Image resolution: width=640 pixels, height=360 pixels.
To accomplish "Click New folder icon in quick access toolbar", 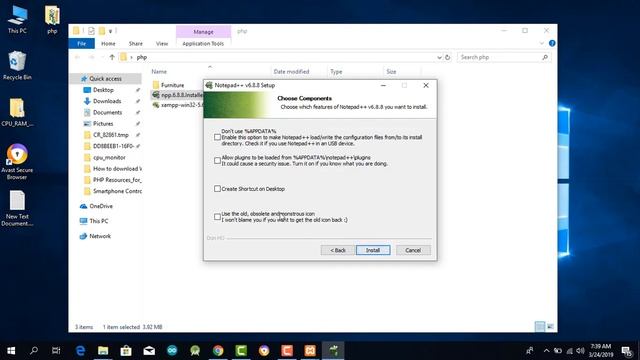I will point(102,31).
